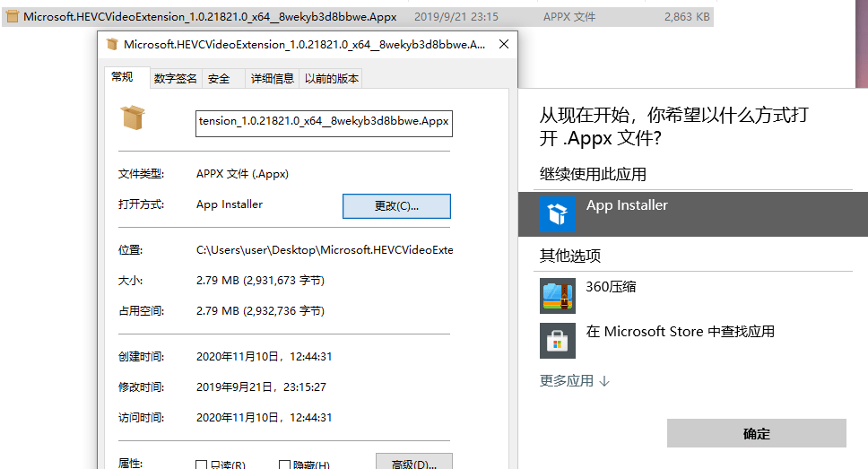This screenshot has height=469, width=868.
Task: Click the modified time 2019年9月21日, 23:15:27
Action: [x=261, y=387]
